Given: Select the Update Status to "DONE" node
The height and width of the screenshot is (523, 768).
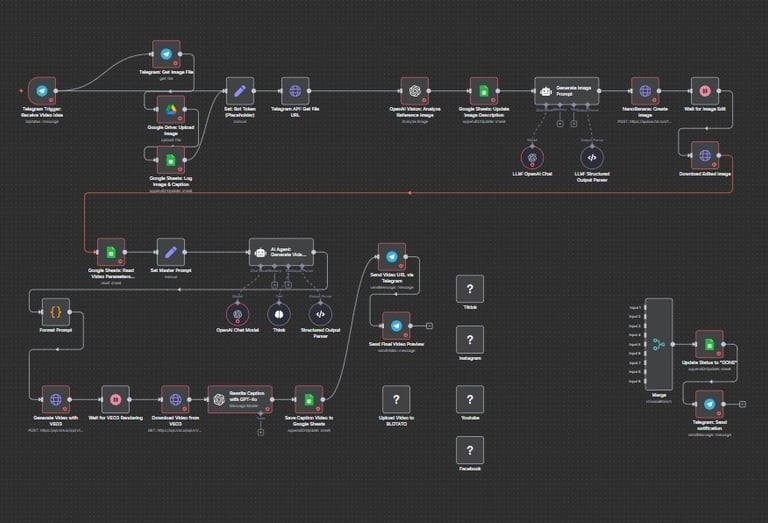Looking at the screenshot, I should tap(710, 344).
